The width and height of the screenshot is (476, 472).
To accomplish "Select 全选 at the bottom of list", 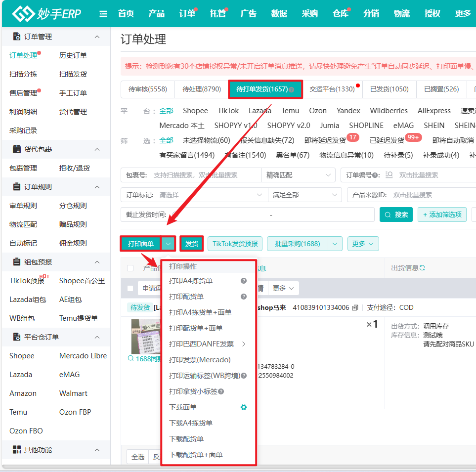I will [138, 456].
